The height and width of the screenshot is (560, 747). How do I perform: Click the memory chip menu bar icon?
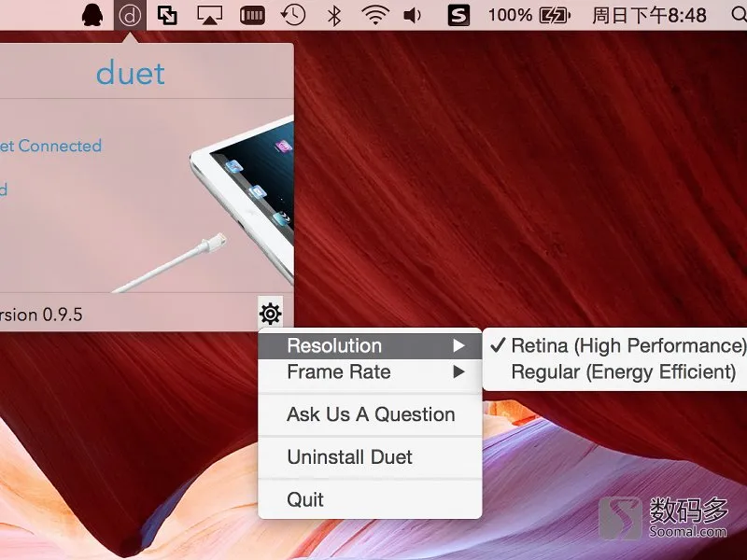[252, 15]
